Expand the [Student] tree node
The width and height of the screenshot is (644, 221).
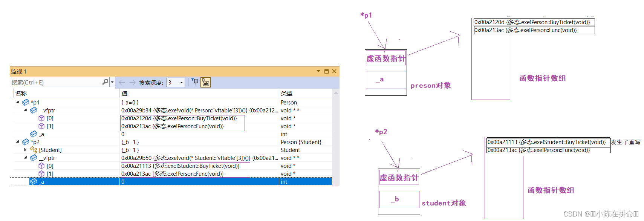click(25, 150)
